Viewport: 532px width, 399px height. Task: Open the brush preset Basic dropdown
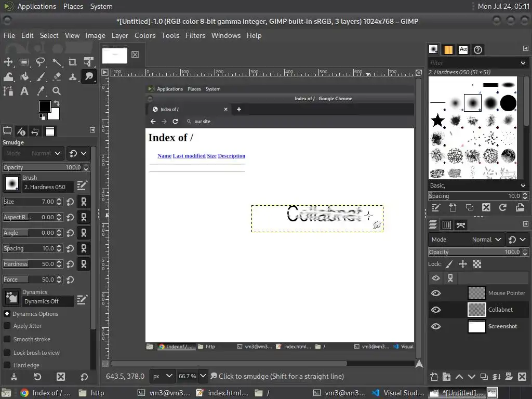click(477, 185)
